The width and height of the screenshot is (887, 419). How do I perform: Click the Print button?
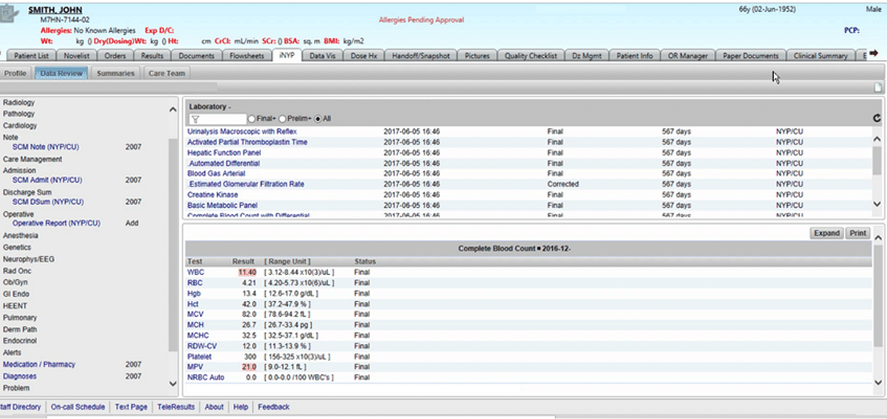pos(858,234)
